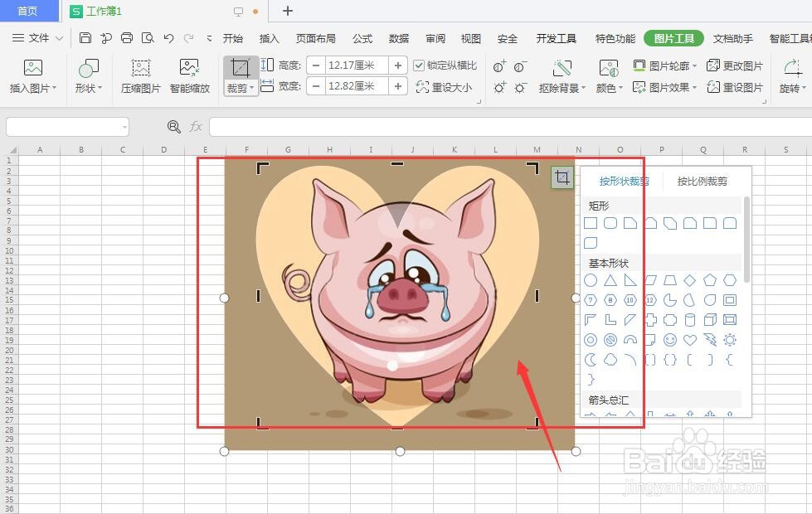Select the smiley face shape for cropping
812x514 pixels.
tap(670, 340)
